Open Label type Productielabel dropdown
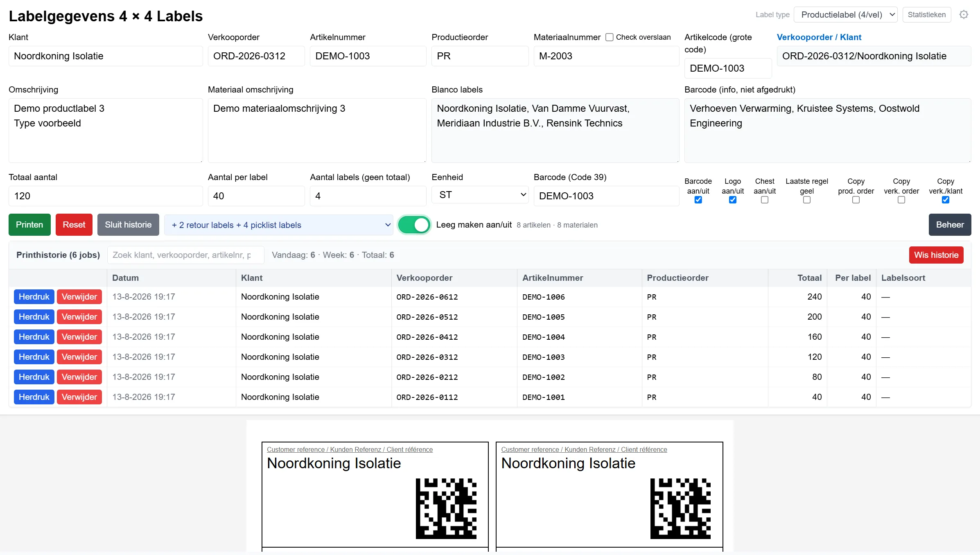 click(x=846, y=15)
